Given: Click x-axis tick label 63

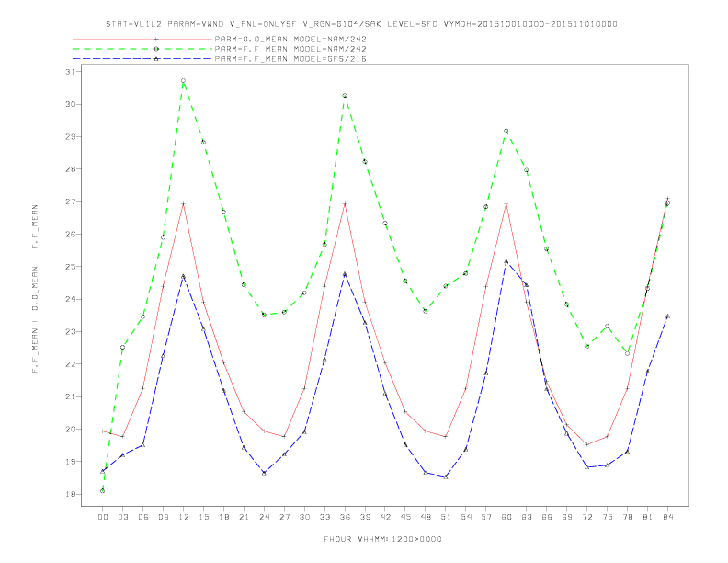Looking at the screenshot, I should pyautogui.click(x=527, y=517).
